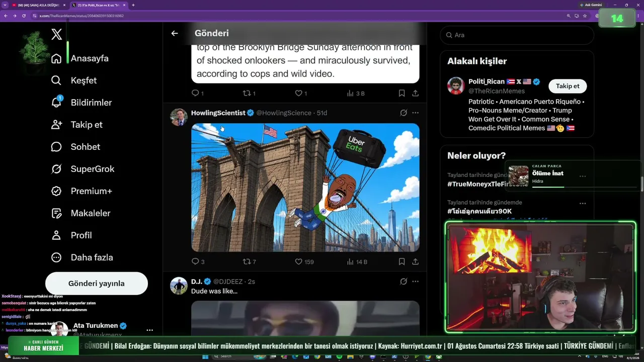Open SuperGrok from the sidebar
Viewport: 644px width, 362px height.
(83, 169)
